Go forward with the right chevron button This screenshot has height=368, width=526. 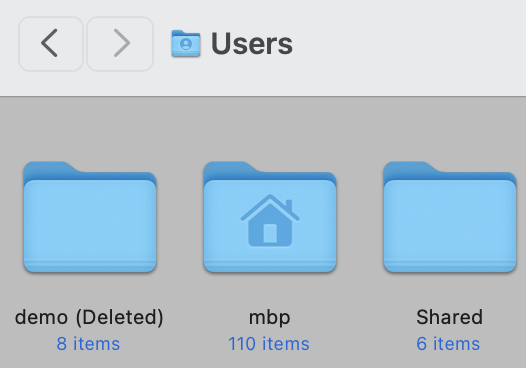(x=120, y=44)
